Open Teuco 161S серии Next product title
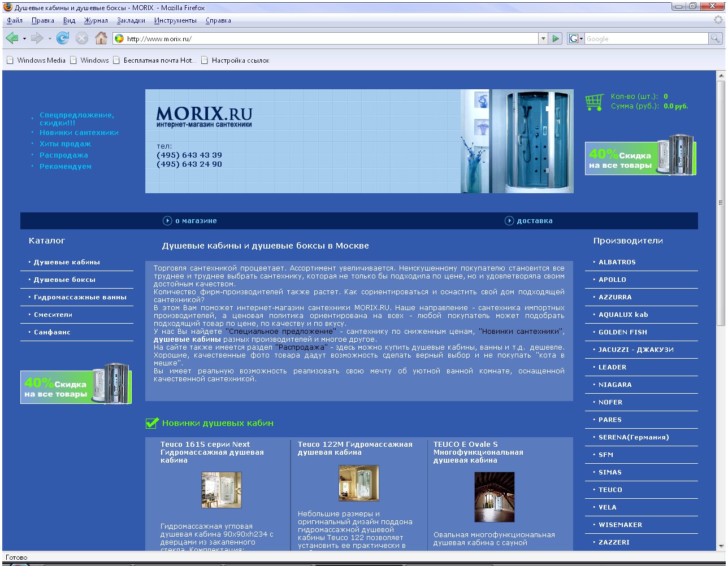 click(212, 452)
